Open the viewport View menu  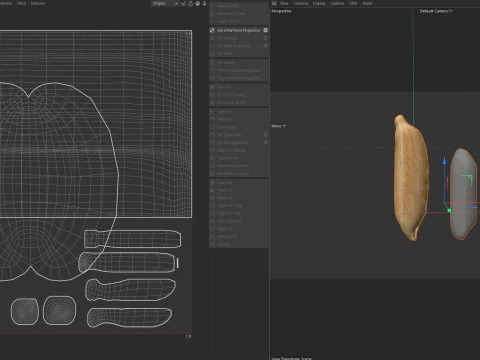(284, 3)
